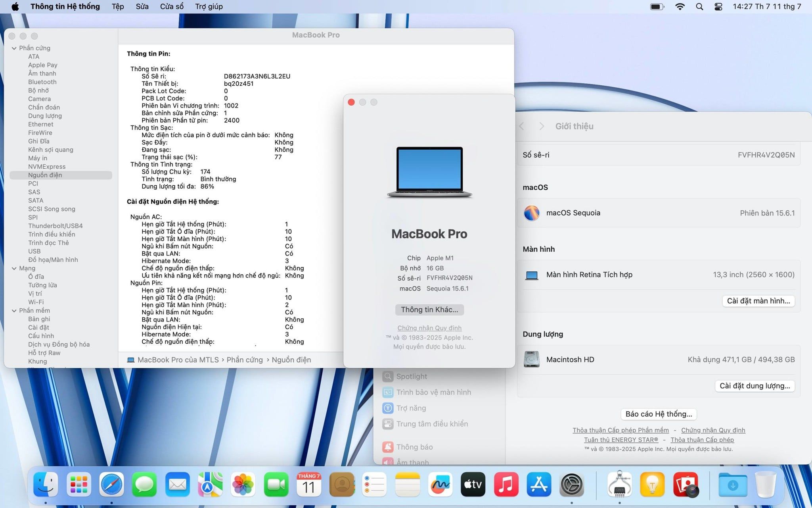
Task: Select Bộ nhớ in the hardware list
Action: point(38,90)
